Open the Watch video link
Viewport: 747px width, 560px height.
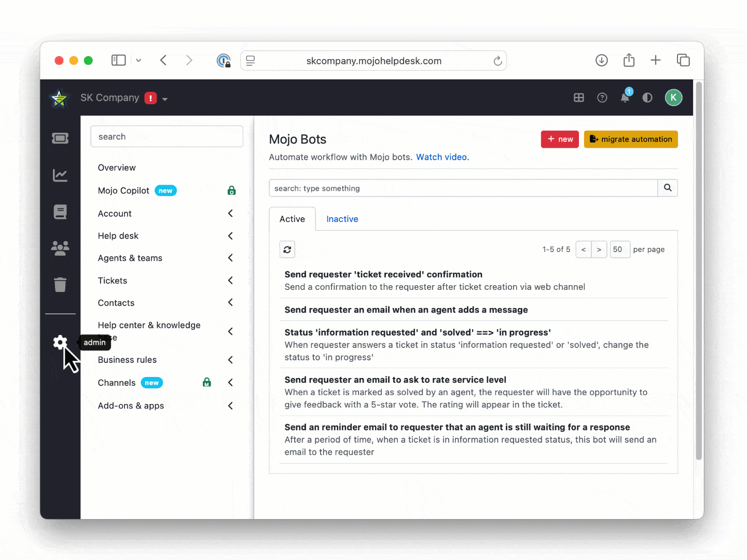tap(442, 157)
